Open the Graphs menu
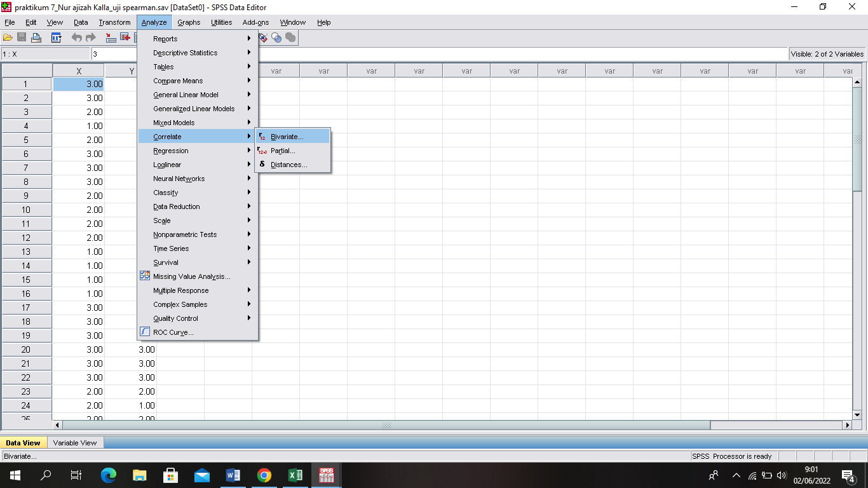 tap(189, 22)
